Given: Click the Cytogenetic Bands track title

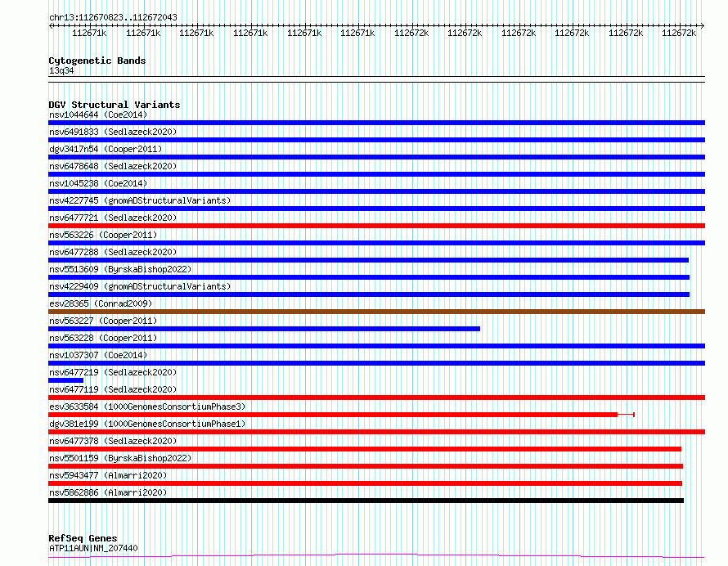Looking at the screenshot, I should click(x=97, y=61).
